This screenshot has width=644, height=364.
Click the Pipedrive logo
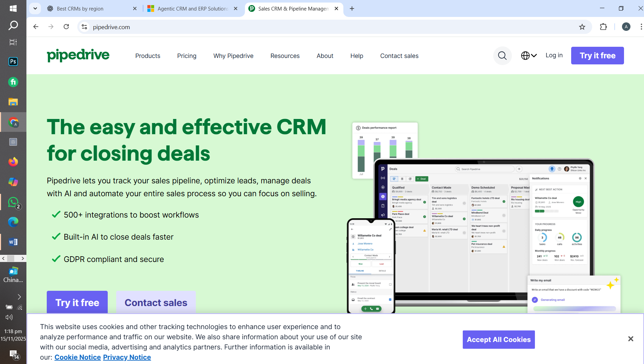[78, 55]
